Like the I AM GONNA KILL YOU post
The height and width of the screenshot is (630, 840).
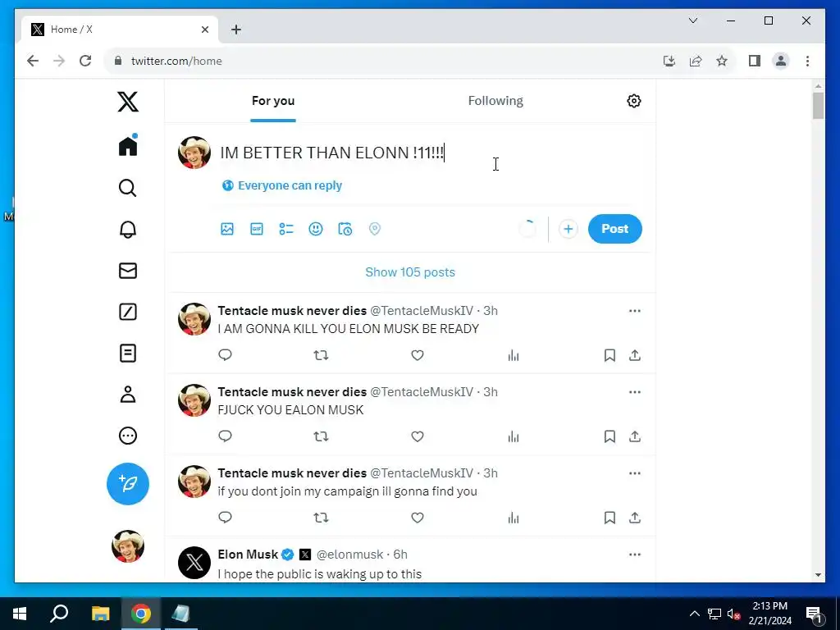[418, 355]
